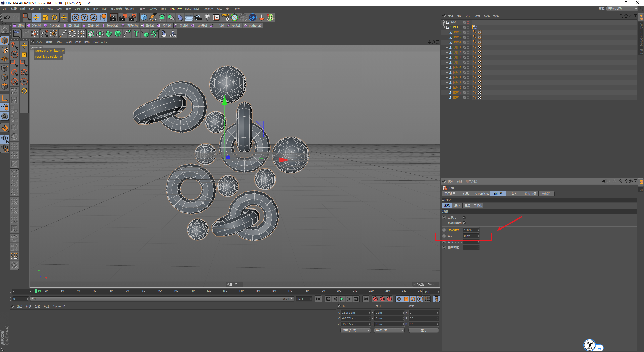Toggle the 跳帧时禁用 checkbox
The image size is (644, 352).
tap(464, 223)
